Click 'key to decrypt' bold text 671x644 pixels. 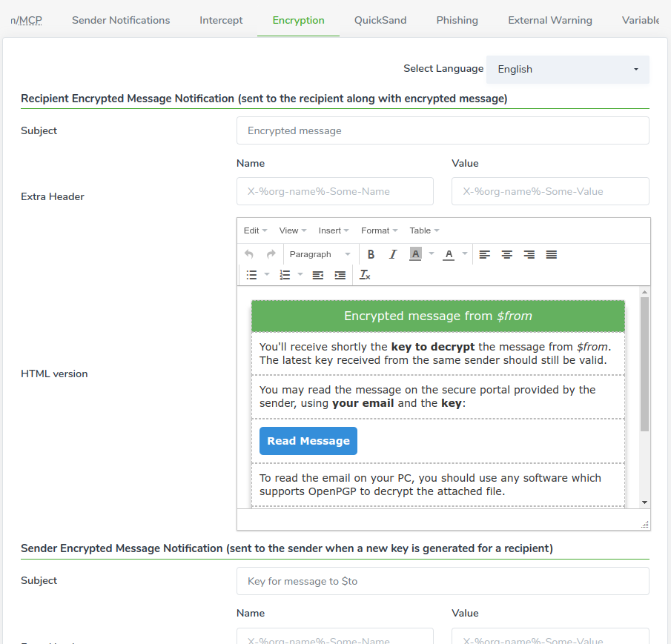[433, 347]
